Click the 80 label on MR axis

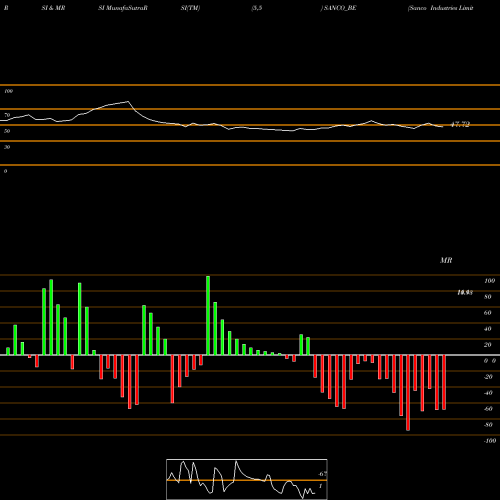pyautogui.click(x=488, y=297)
